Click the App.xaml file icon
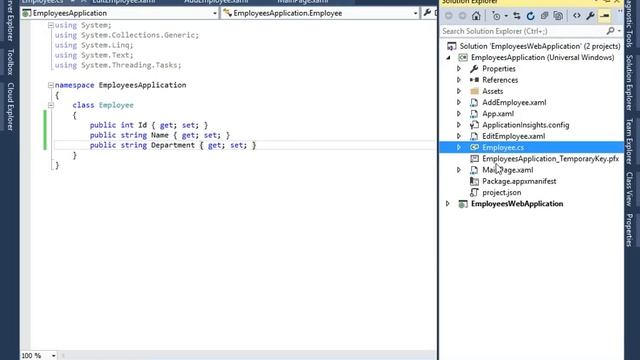The height and width of the screenshot is (360, 640). [474, 114]
